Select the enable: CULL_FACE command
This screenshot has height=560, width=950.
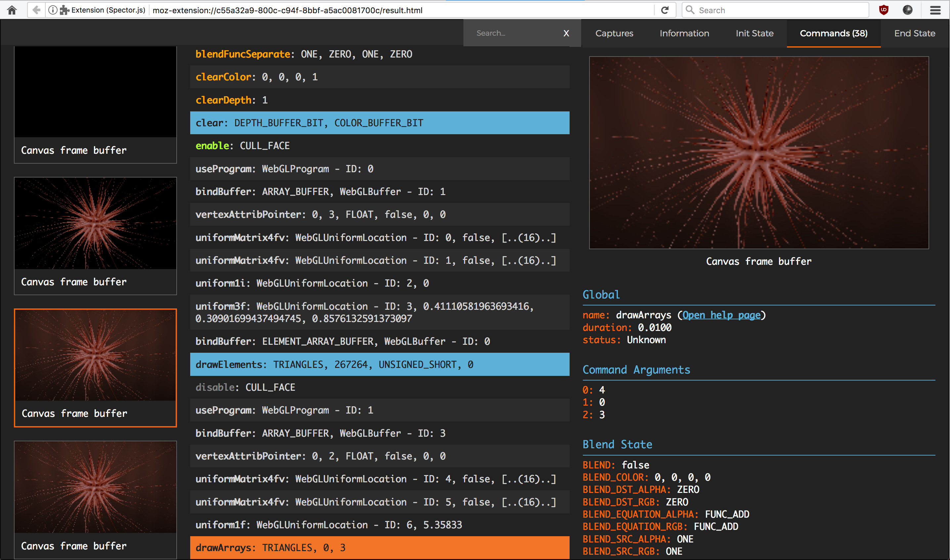coord(379,146)
